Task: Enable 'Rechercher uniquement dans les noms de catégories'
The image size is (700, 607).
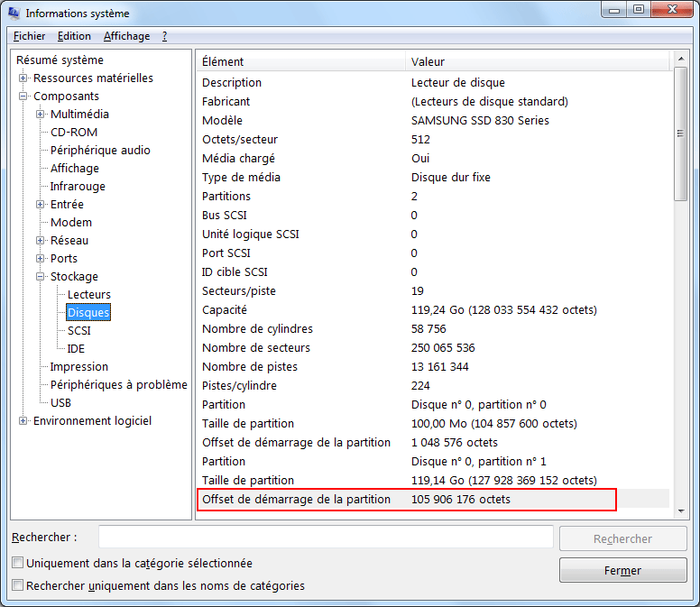Action: (x=18, y=586)
